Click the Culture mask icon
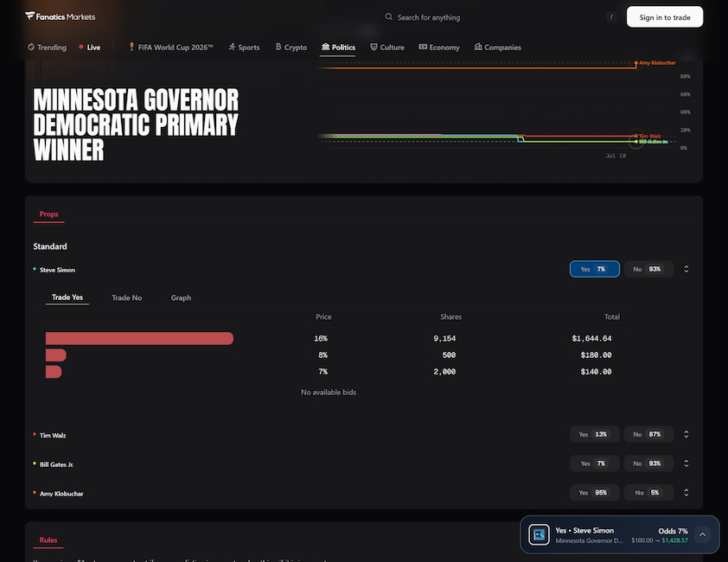 click(x=374, y=47)
